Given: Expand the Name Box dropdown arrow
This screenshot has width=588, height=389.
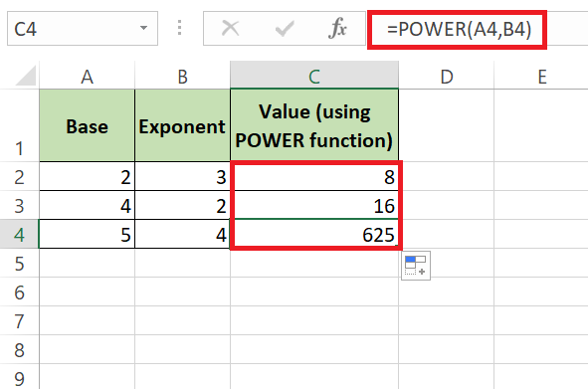Looking at the screenshot, I should pyautogui.click(x=143, y=28).
